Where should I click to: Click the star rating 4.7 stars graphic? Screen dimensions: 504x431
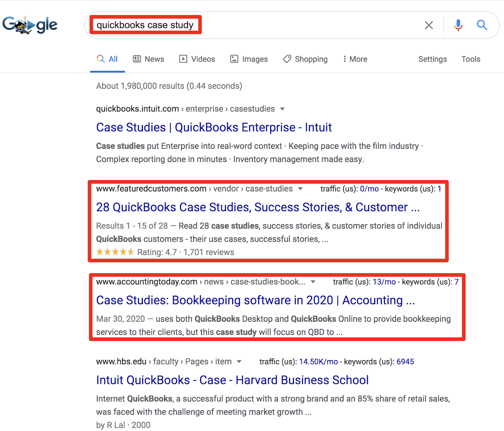click(x=115, y=252)
